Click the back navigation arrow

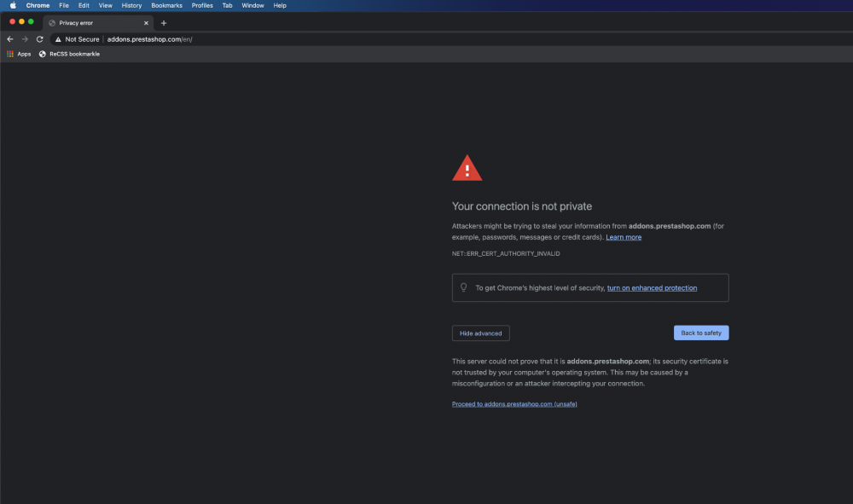pos(9,38)
